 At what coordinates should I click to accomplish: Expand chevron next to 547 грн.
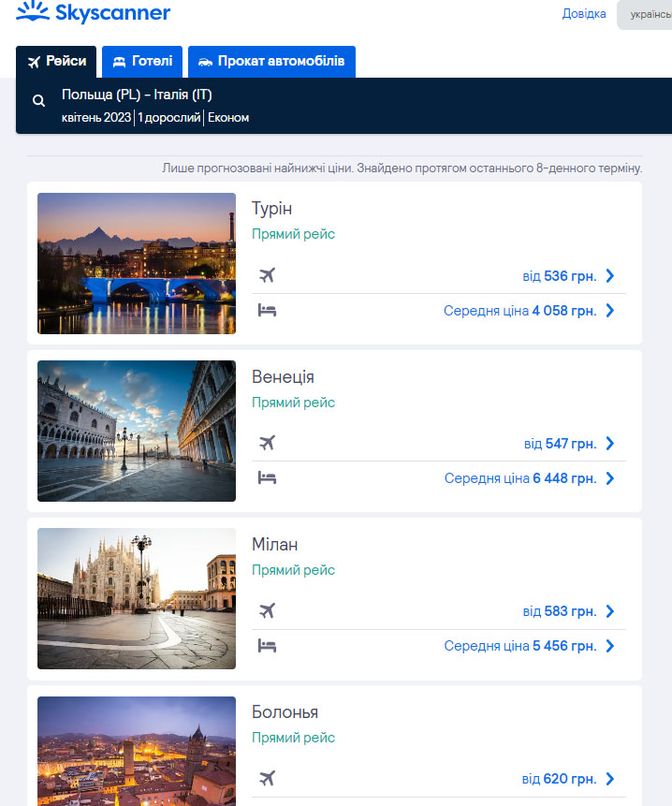[x=610, y=444]
